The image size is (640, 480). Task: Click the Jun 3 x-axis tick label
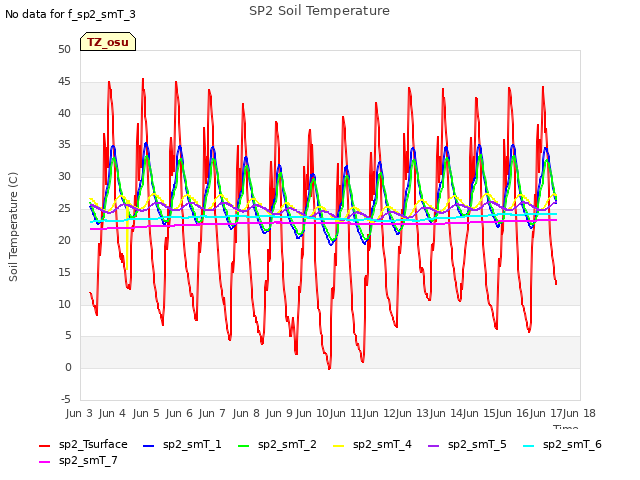coord(79,413)
